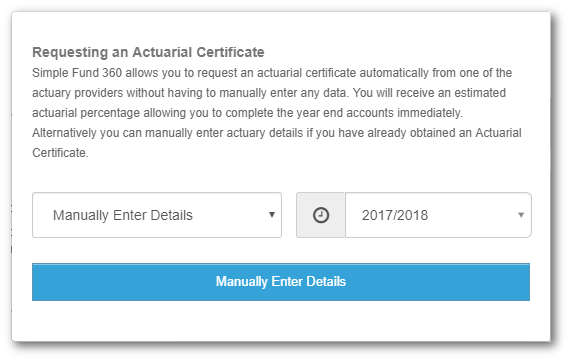Click the word Certificate ending the paragraph

[60, 153]
